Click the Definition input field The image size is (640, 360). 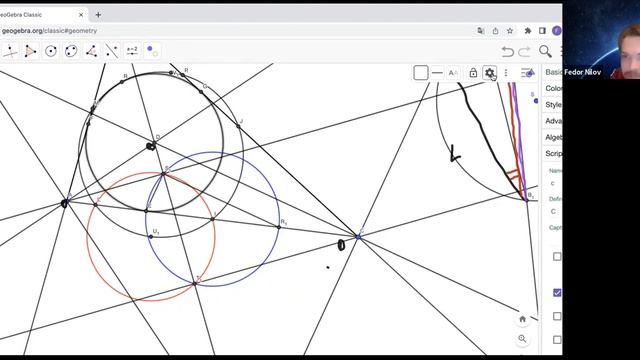tap(556, 211)
